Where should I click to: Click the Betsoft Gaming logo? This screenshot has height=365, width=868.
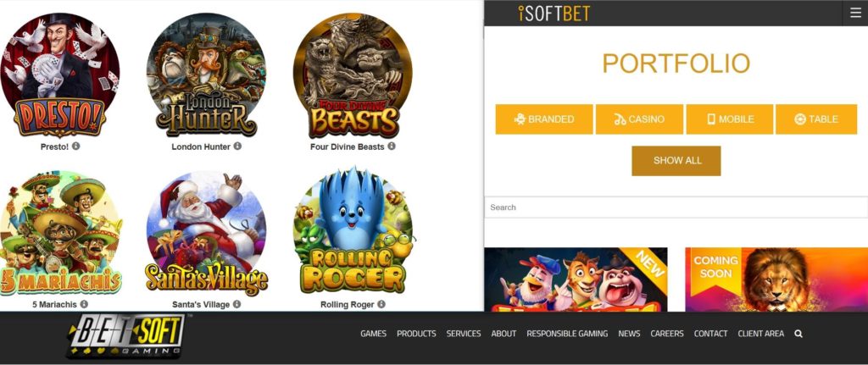tap(126, 336)
